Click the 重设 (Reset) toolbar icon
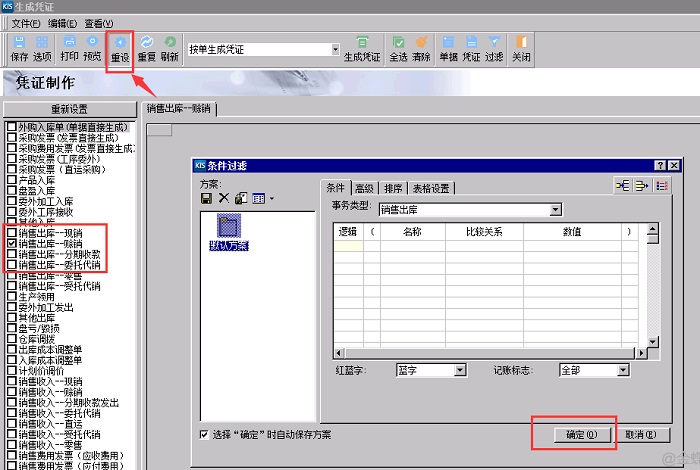The image size is (700, 470). 120,48
